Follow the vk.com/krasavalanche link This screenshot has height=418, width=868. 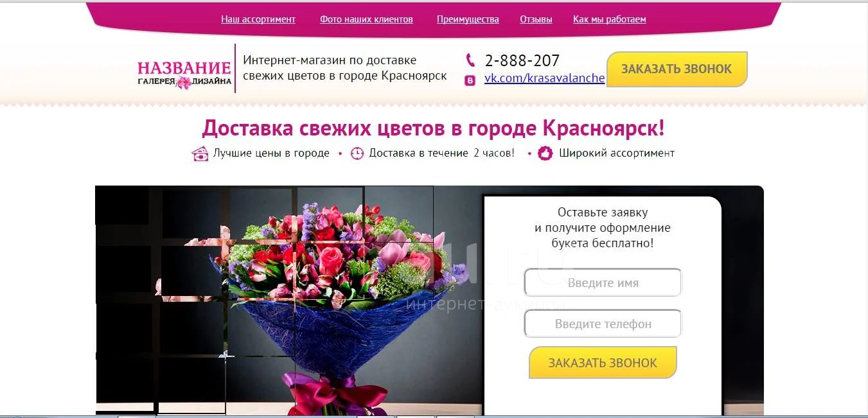coord(544,78)
